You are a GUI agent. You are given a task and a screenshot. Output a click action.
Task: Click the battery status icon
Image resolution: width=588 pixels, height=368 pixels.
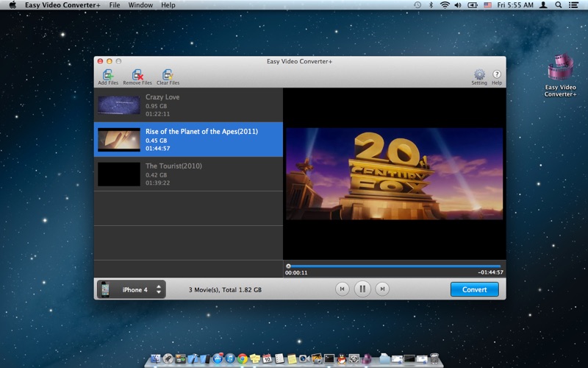[x=472, y=5]
